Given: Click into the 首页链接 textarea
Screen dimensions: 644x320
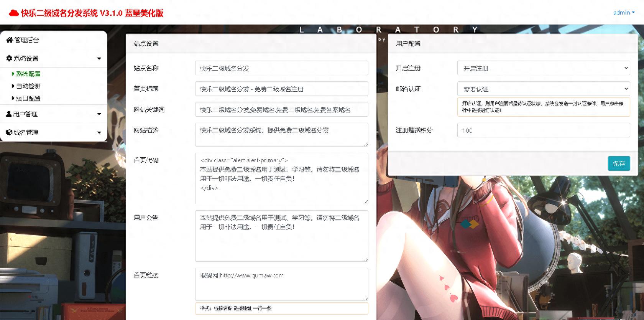Looking at the screenshot, I should click(281, 284).
